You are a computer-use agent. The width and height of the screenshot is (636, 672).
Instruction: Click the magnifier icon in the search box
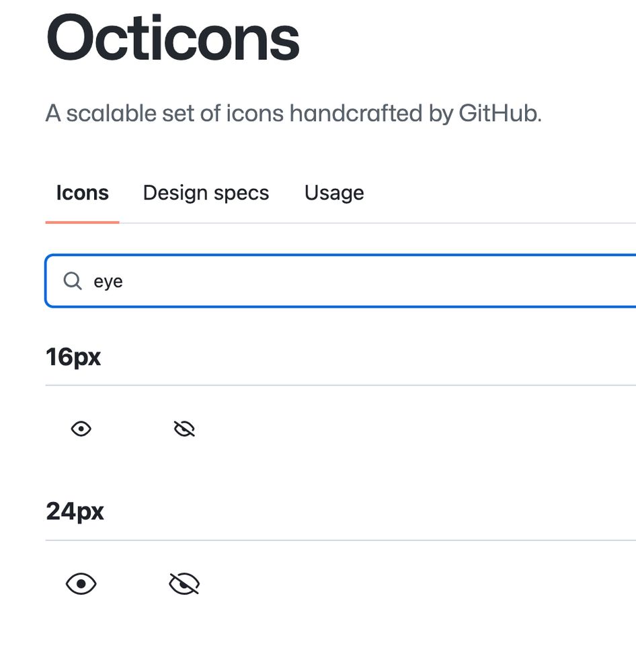point(72,281)
